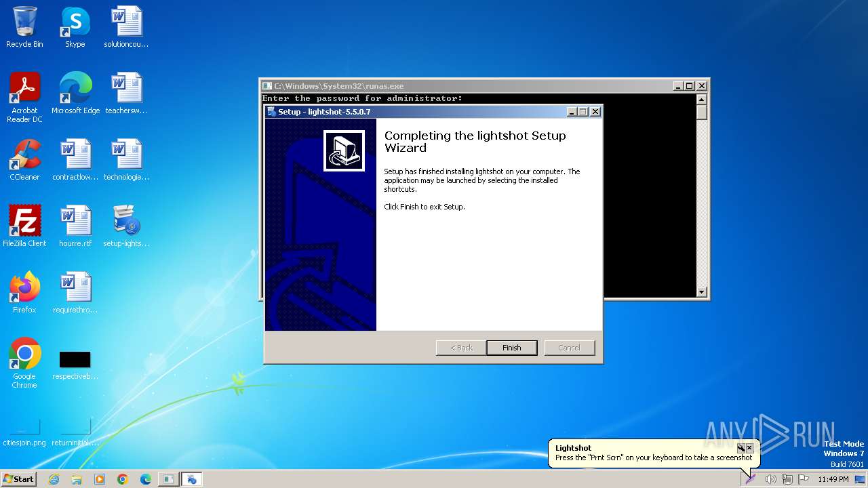Select the citiesjoin.png file icon
Image resolution: width=868 pixels, height=488 pixels.
click(x=24, y=433)
